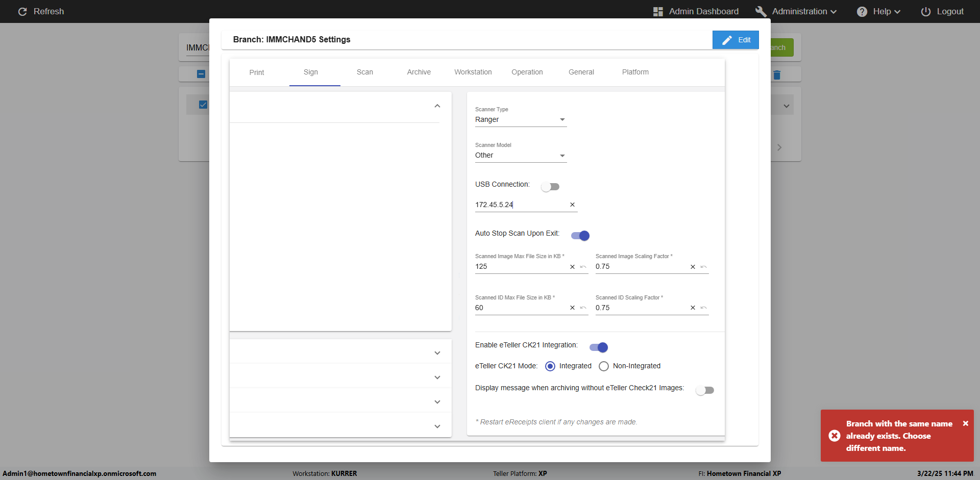
Task: Clear the Scanned ID Scaling Factor value
Action: tap(693, 308)
